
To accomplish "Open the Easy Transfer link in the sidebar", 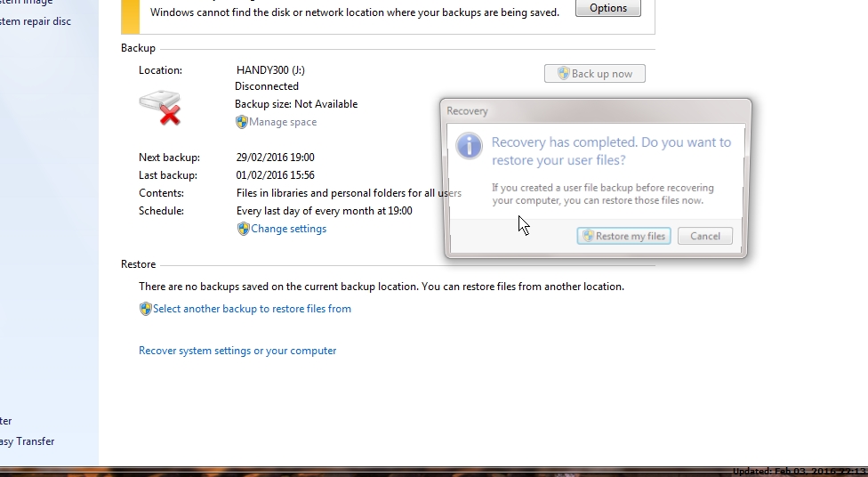I will click(x=28, y=441).
